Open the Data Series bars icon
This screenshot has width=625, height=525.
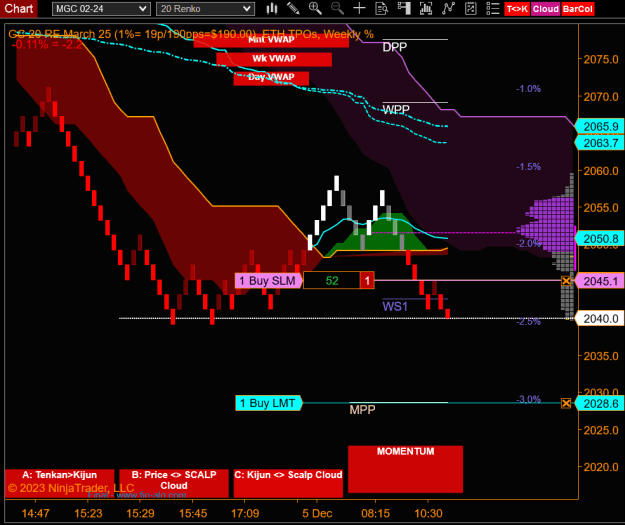(426, 8)
